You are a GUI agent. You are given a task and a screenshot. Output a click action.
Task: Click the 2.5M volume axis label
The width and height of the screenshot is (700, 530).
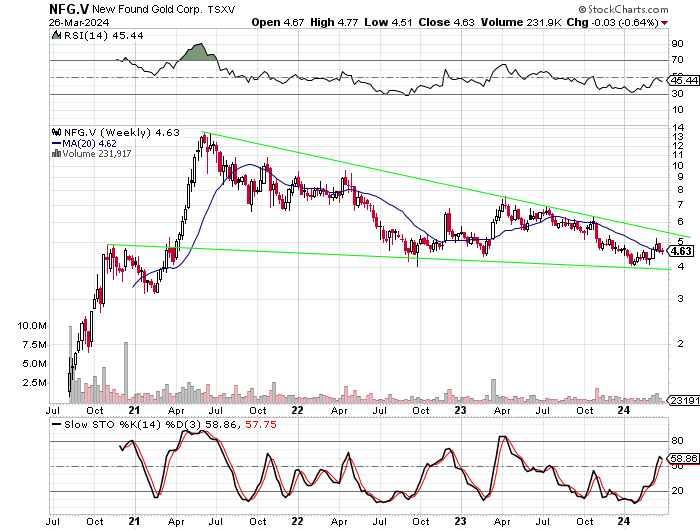point(35,383)
